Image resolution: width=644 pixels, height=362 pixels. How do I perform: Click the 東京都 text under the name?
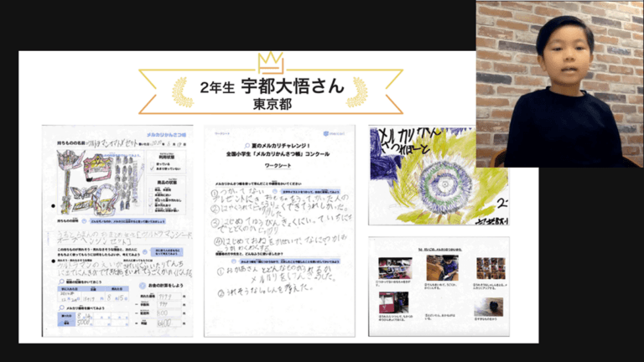coord(273,104)
